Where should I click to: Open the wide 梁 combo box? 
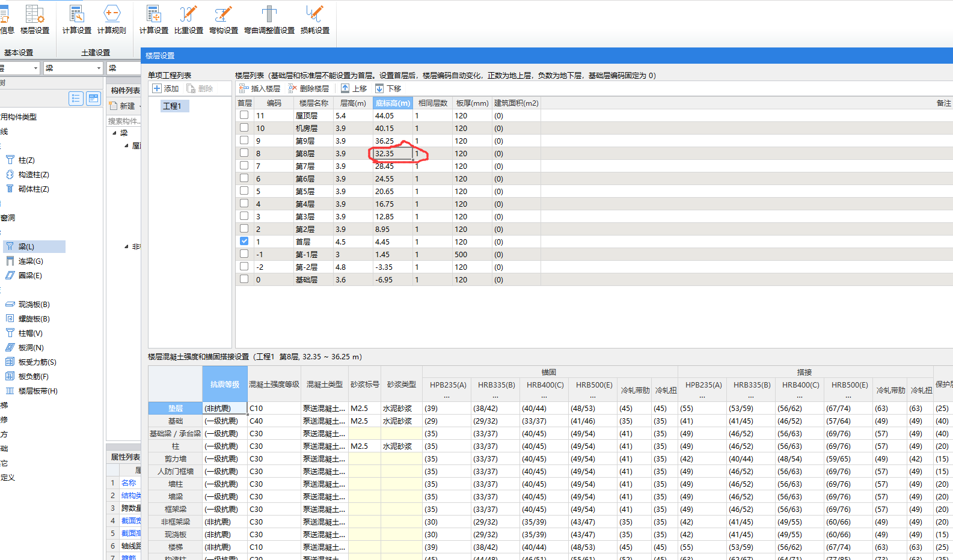[73, 68]
